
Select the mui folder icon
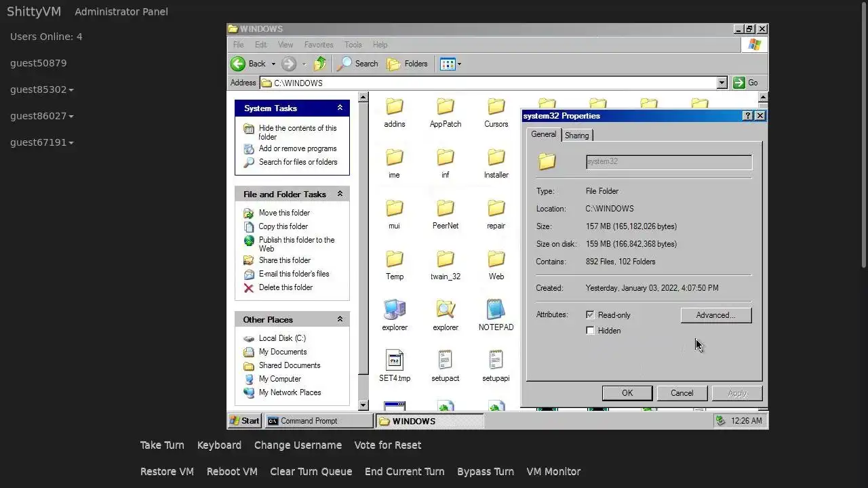click(394, 208)
